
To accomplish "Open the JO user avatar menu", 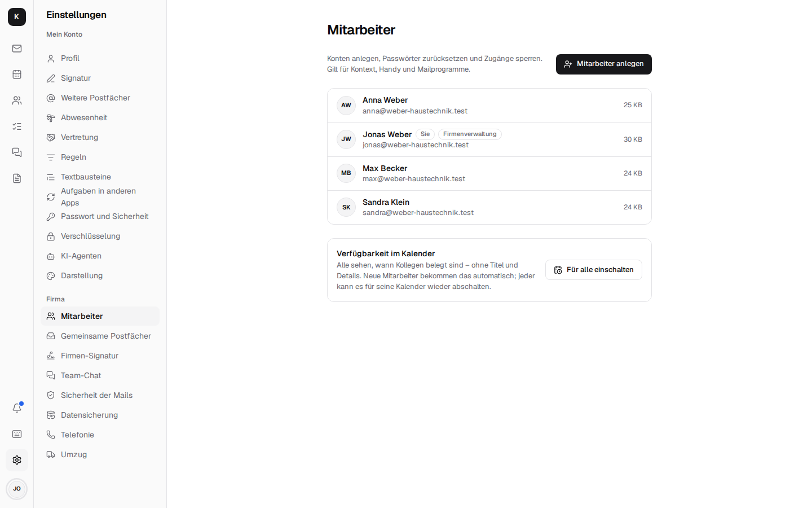I will [x=17, y=489].
